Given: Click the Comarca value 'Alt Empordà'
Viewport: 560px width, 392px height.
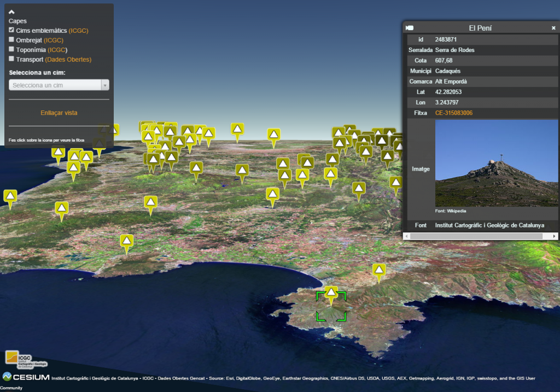Looking at the screenshot, I should point(451,81).
